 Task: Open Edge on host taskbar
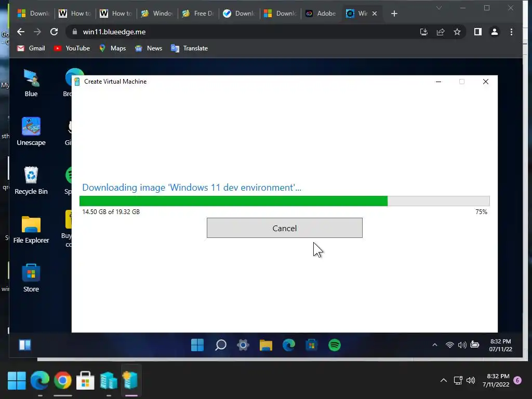click(x=39, y=381)
